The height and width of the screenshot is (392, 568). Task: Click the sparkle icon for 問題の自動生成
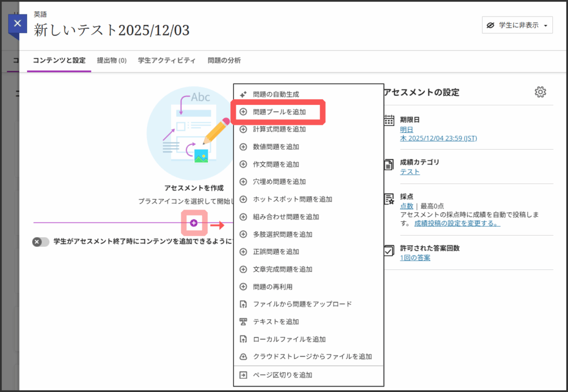pos(243,94)
